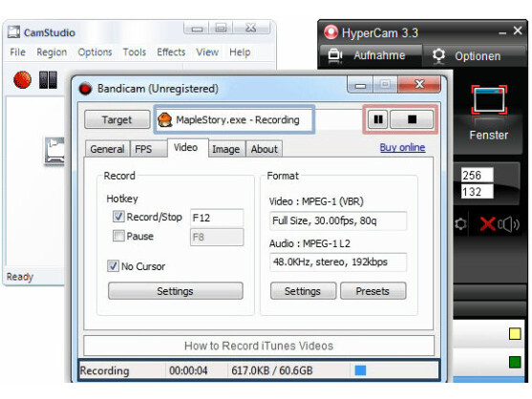Open CamStudio View menu

[x=207, y=52]
